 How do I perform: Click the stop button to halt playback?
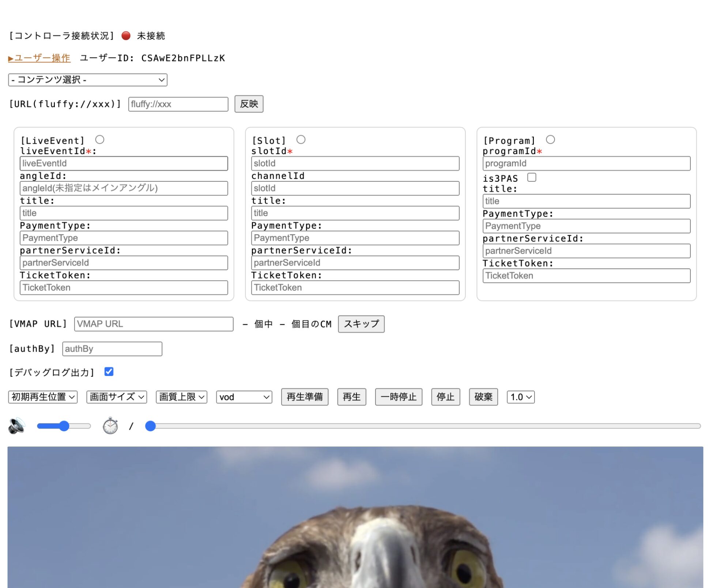tap(446, 397)
